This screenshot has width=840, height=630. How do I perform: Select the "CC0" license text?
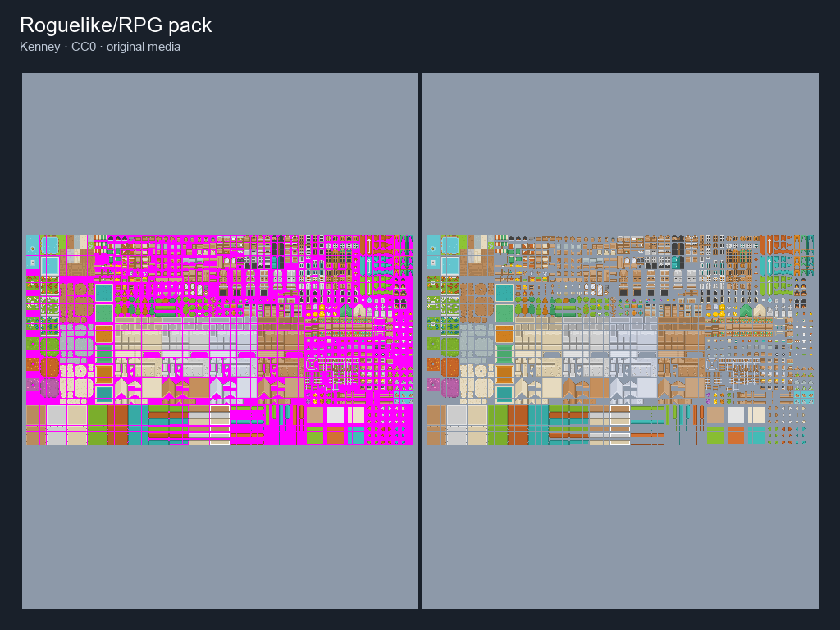click(x=84, y=47)
